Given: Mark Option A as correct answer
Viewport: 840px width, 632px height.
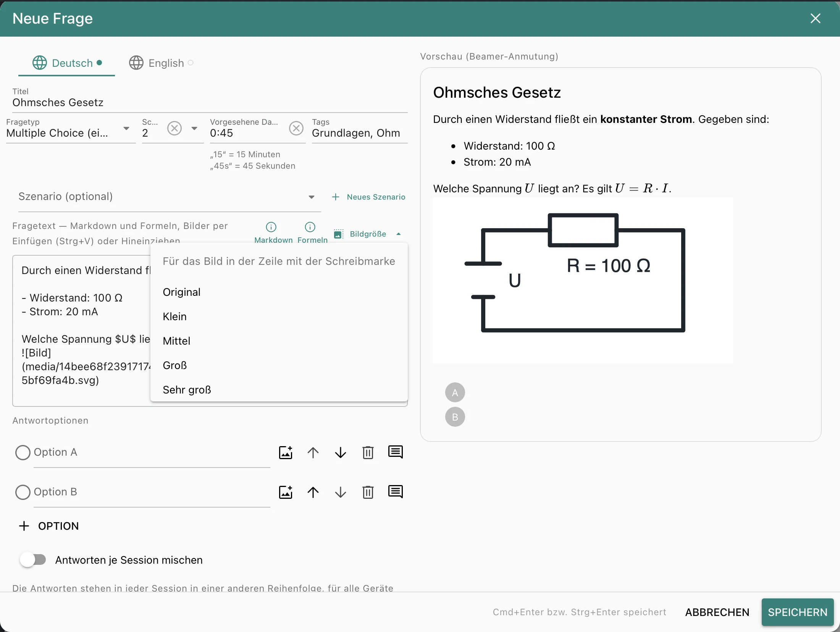Looking at the screenshot, I should point(23,453).
